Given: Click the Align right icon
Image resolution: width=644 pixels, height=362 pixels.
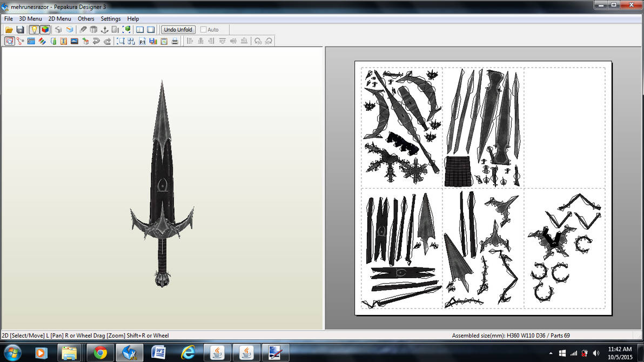Looking at the screenshot, I should (211, 41).
